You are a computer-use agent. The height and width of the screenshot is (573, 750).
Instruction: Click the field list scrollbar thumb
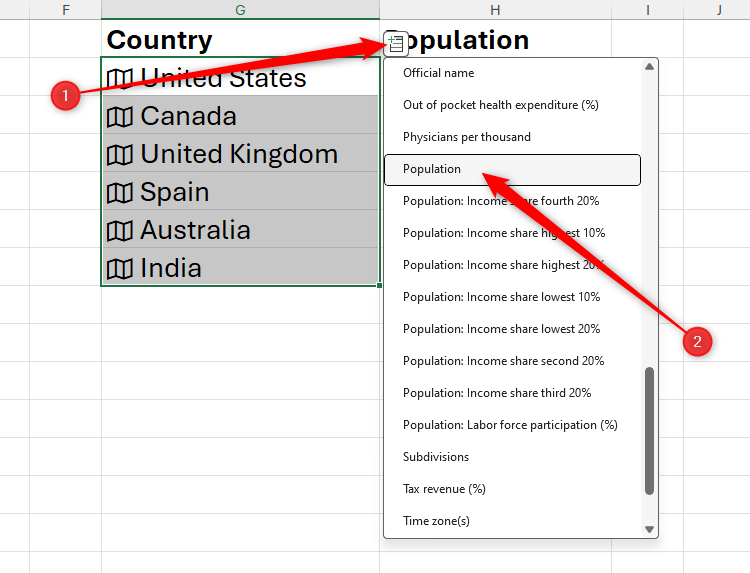[x=649, y=430]
